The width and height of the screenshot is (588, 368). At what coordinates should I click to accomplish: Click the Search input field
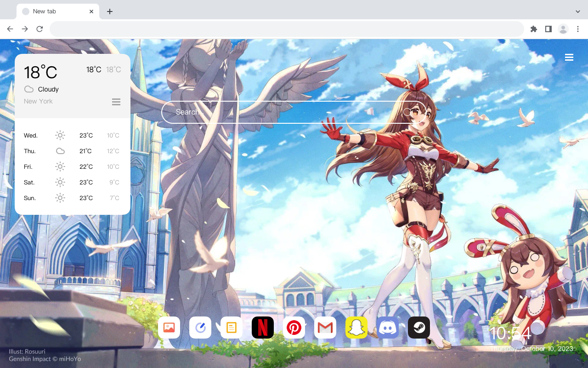(x=294, y=112)
